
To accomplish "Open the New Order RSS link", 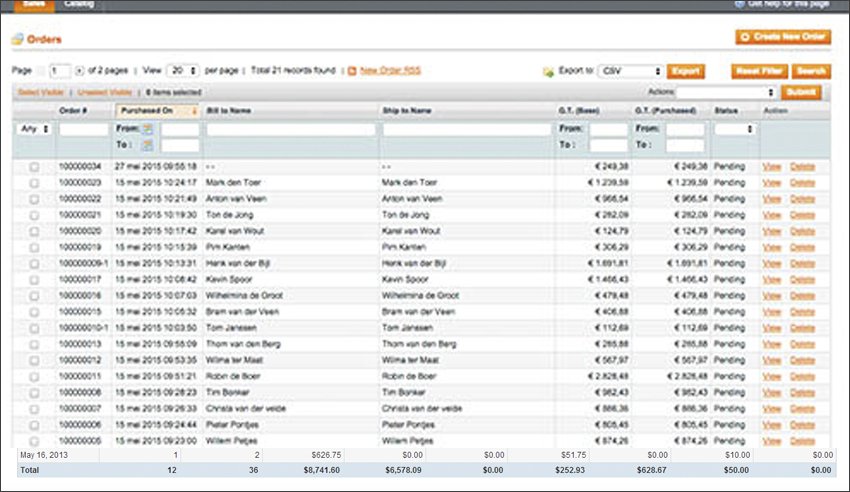I will pyautogui.click(x=390, y=70).
